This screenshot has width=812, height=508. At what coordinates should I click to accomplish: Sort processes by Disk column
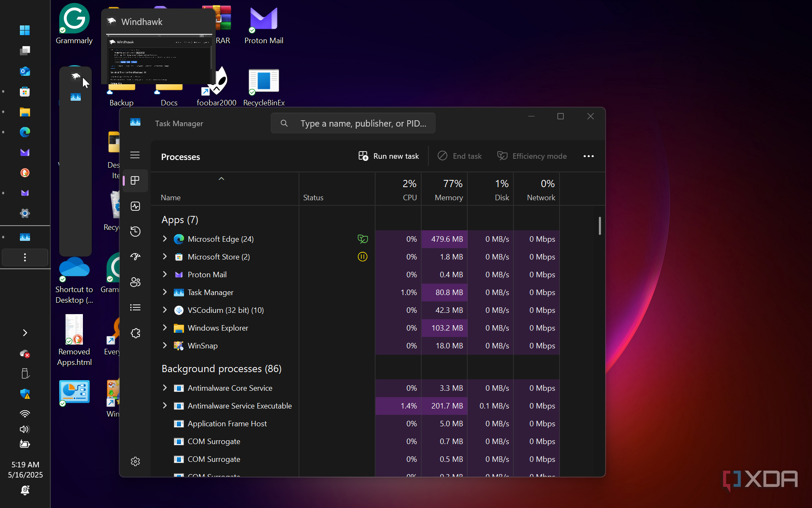click(491, 189)
